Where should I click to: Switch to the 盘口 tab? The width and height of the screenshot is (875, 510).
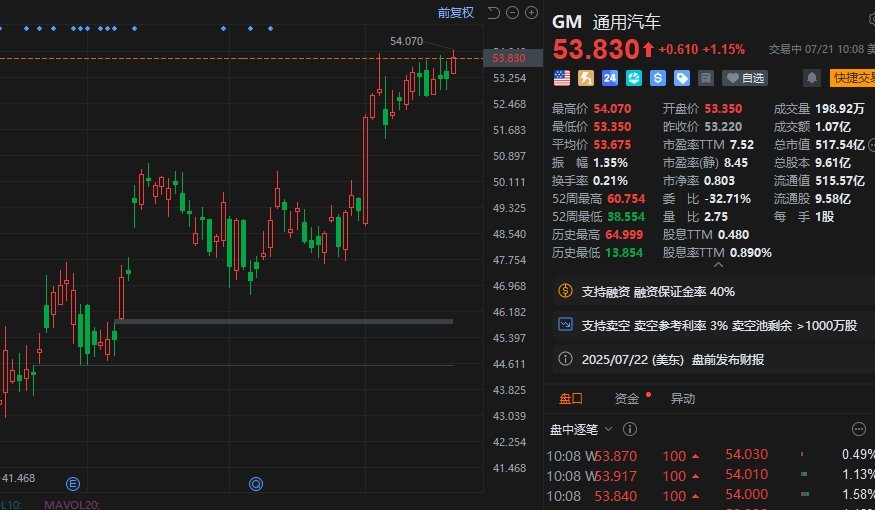point(571,398)
